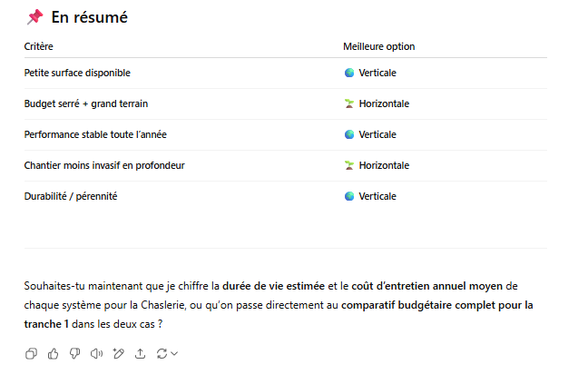This screenshot has width=588, height=384.
Task: Open the pencil edit icon below the response
Action: pos(119,354)
